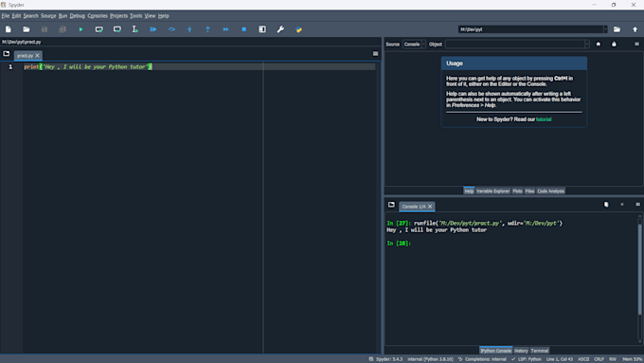Step over the current line in debugger

tap(171, 29)
